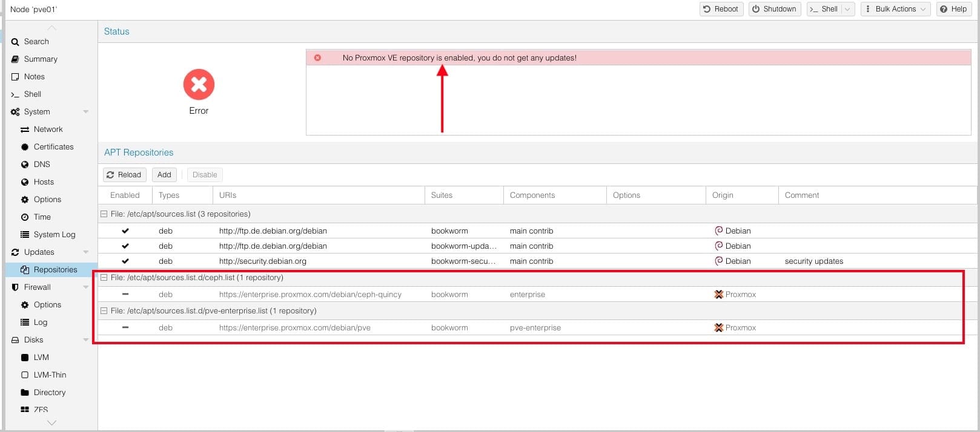
Task: Click the Reload button
Action: click(x=124, y=175)
